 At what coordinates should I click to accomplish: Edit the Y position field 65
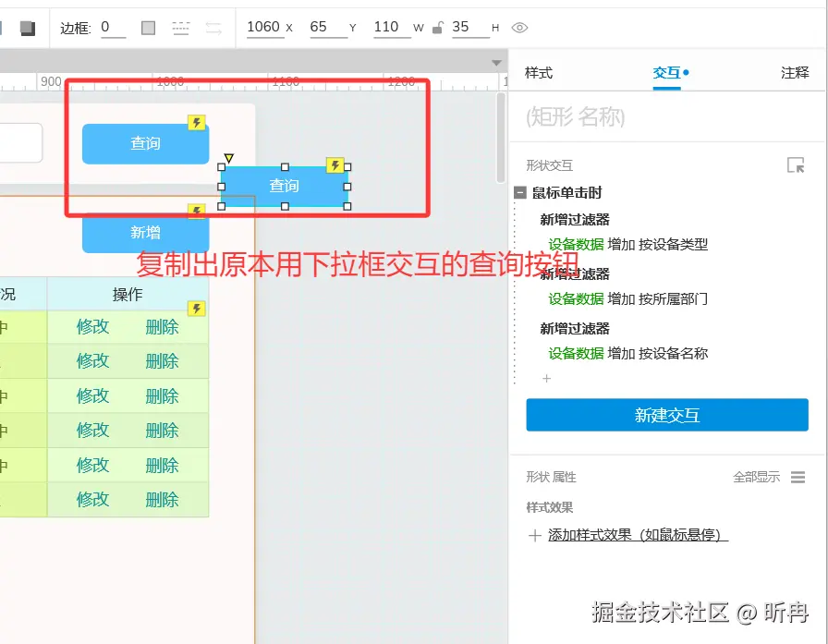pyautogui.click(x=327, y=27)
